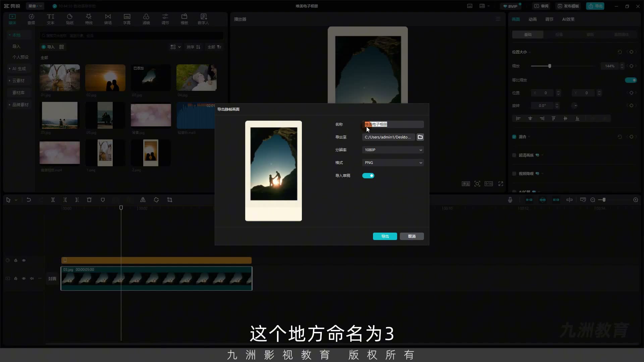Click the rotate icon in timeline toolbar
The width and height of the screenshot is (644, 362).
coord(156,200)
